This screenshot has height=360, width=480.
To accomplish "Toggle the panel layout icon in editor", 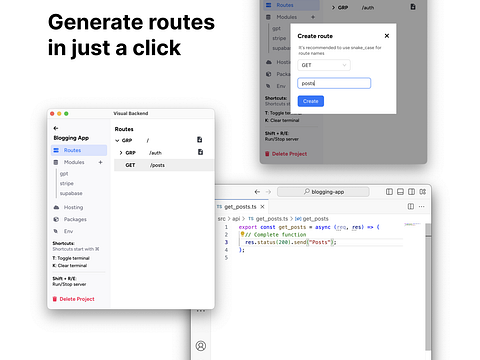I will point(400,192).
